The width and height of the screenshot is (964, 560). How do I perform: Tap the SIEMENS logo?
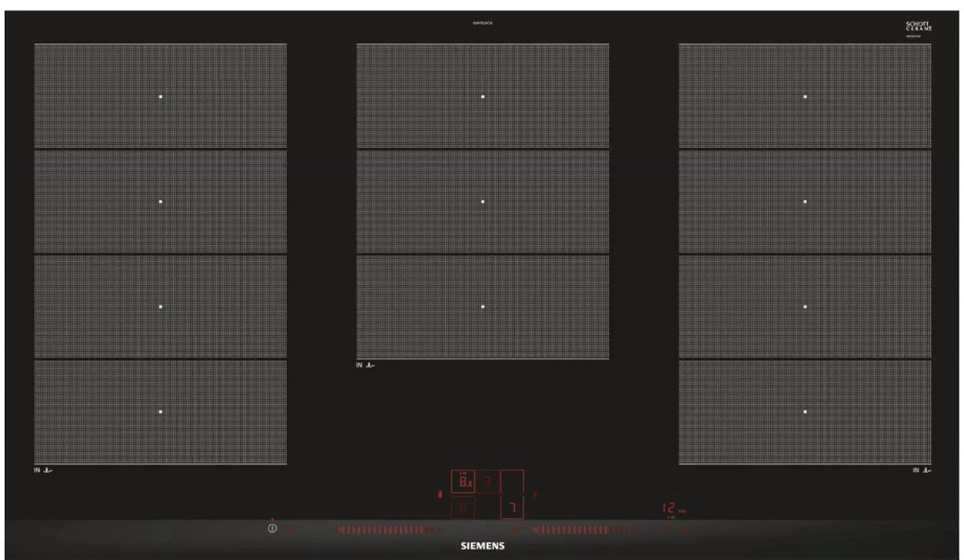(482, 545)
